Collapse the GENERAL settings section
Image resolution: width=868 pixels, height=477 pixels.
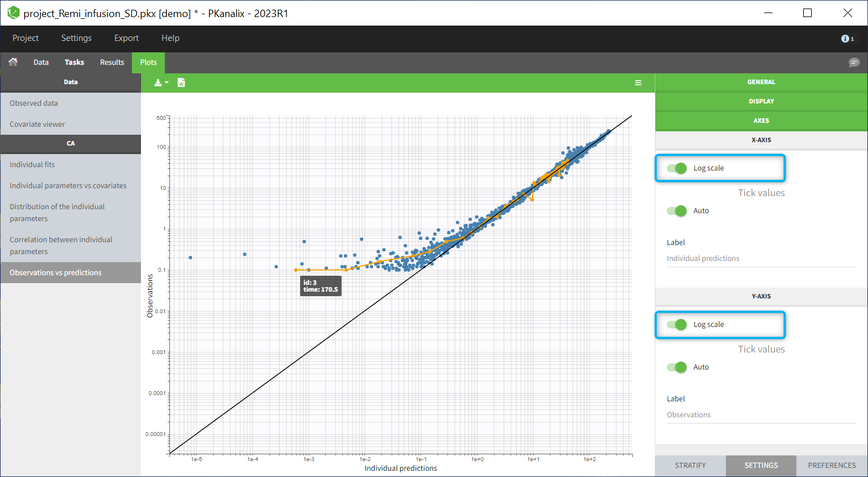(761, 82)
